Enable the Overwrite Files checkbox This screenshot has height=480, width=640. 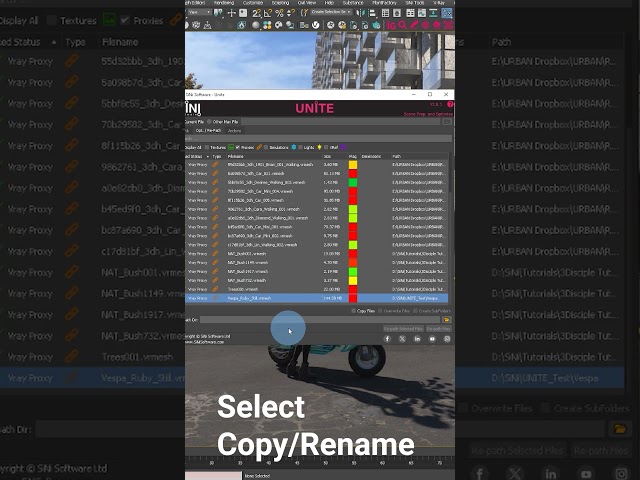point(380,311)
